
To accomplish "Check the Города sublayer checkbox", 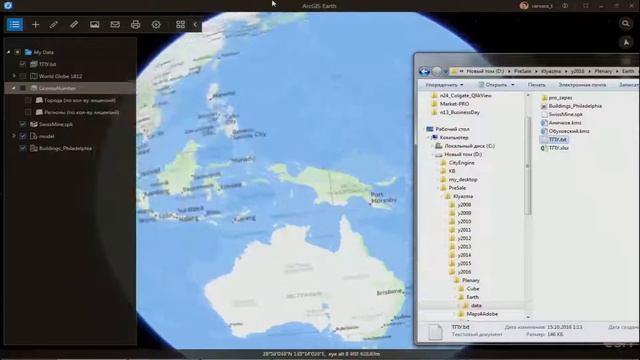I will [x=28, y=100].
